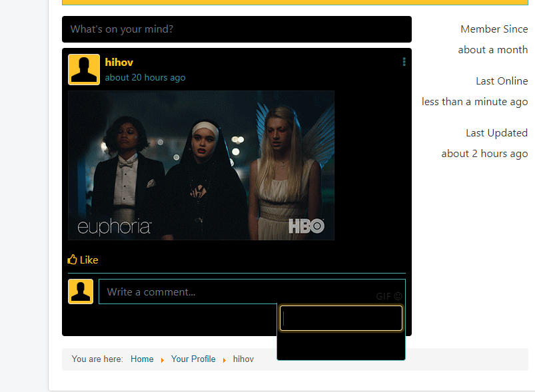Click the "Last Online" label

502,81
